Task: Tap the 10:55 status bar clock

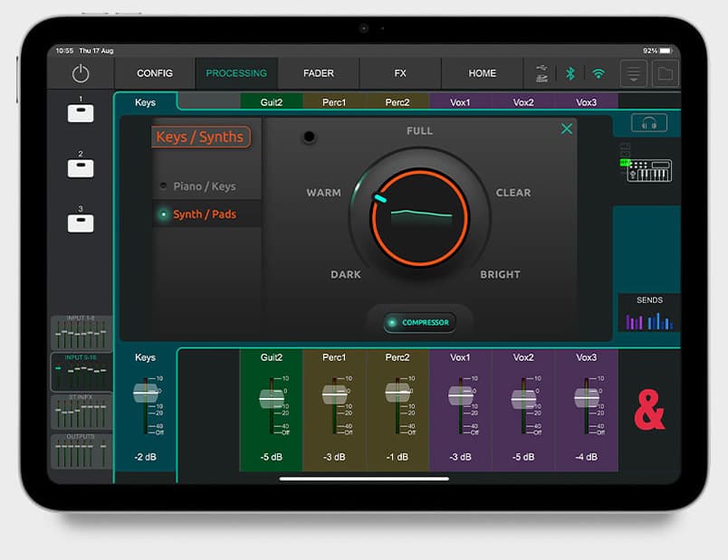Action: click(64, 51)
